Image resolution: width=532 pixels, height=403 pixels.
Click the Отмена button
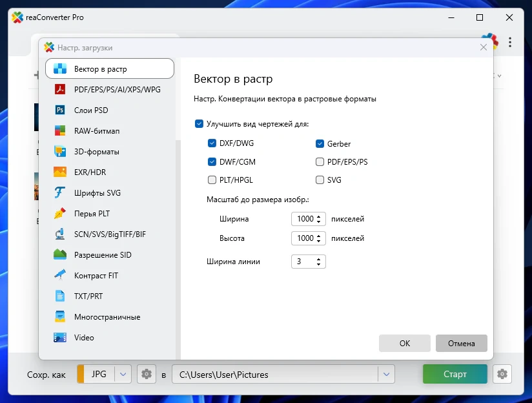462,343
